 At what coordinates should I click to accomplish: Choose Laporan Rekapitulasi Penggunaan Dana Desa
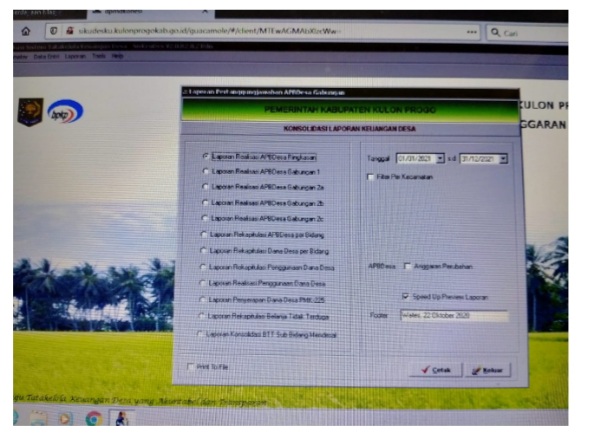point(267,267)
